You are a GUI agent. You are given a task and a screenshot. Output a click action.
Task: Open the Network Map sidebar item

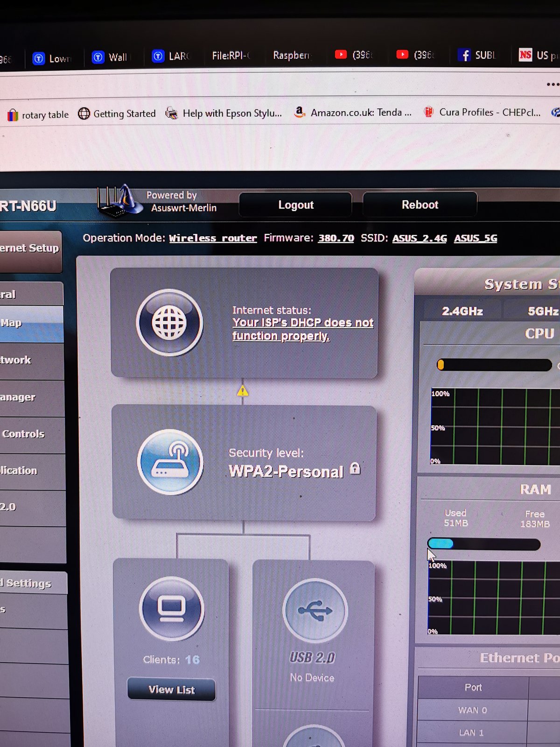pyautogui.click(x=31, y=324)
